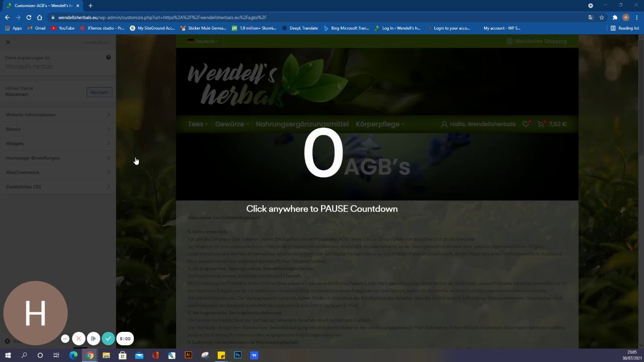The image size is (644, 362).
Task: Click the recorder skip countdown button
Action: [x=93, y=339]
